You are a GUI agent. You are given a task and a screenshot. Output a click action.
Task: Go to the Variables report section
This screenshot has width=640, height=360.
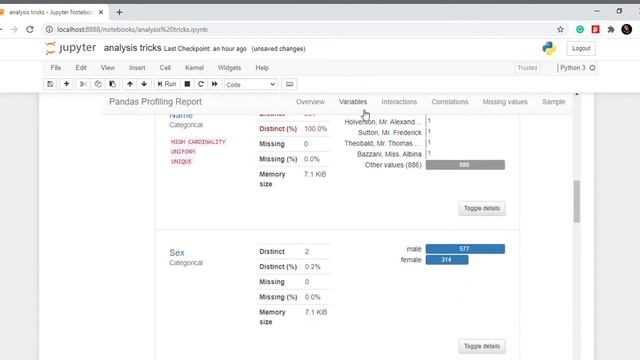pyautogui.click(x=353, y=102)
